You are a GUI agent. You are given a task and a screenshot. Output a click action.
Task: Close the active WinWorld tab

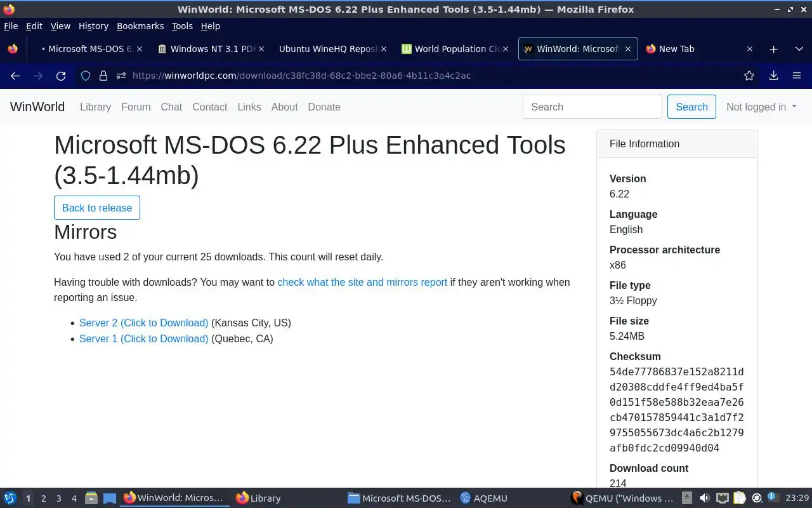(627, 49)
